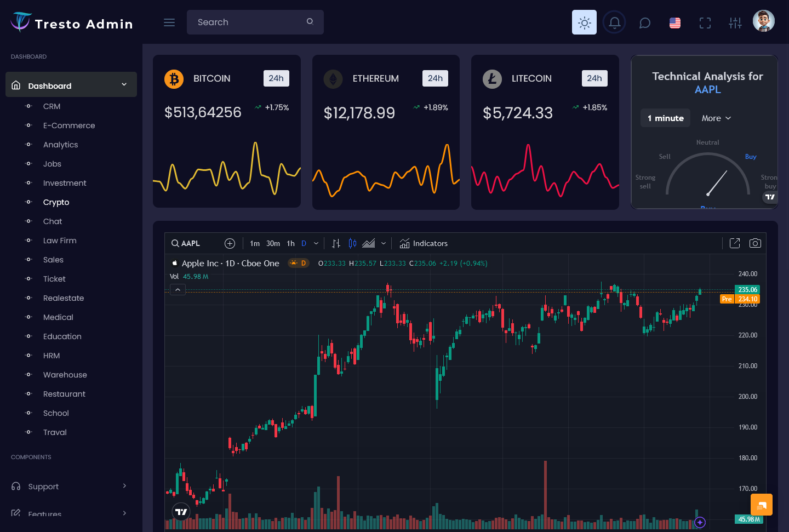This screenshot has width=789, height=532.
Task: Open Traval dashboard
Action: (x=55, y=432)
